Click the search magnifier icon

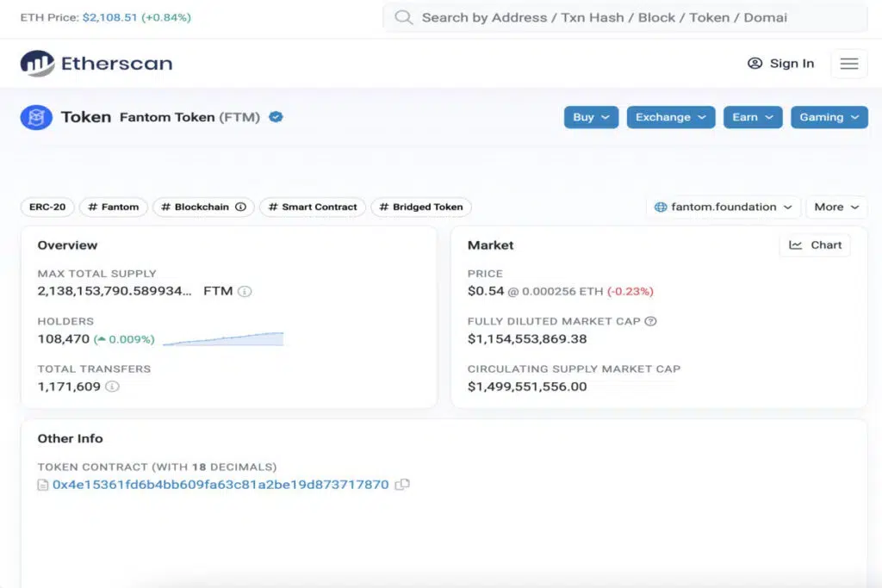pyautogui.click(x=403, y=17)
